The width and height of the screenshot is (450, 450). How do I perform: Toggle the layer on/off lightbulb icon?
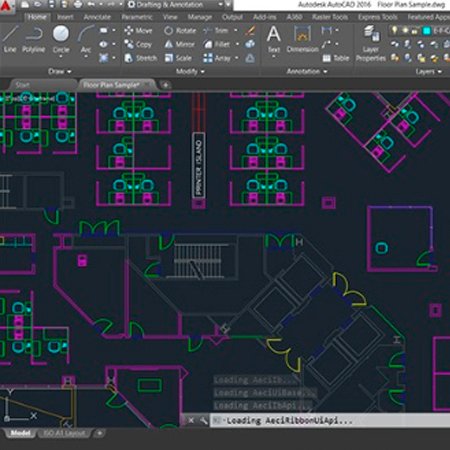click(x=394, y=31)
